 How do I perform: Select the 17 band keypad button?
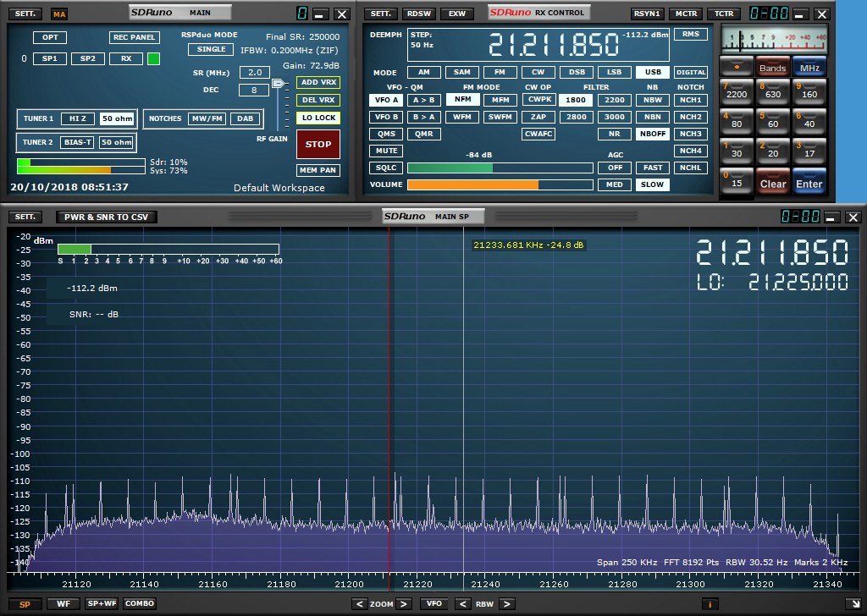coord(809,151)
